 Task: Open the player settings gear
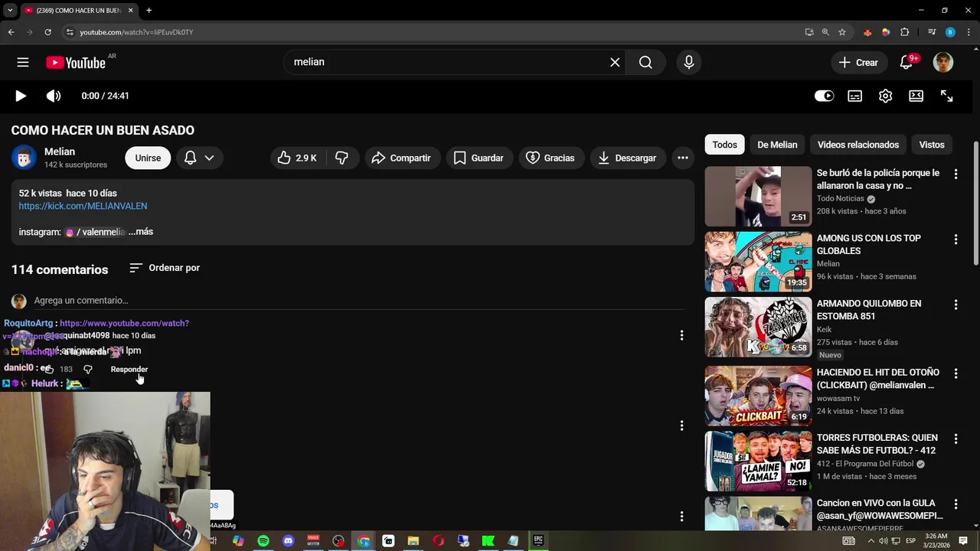click(x=885, y=96)
